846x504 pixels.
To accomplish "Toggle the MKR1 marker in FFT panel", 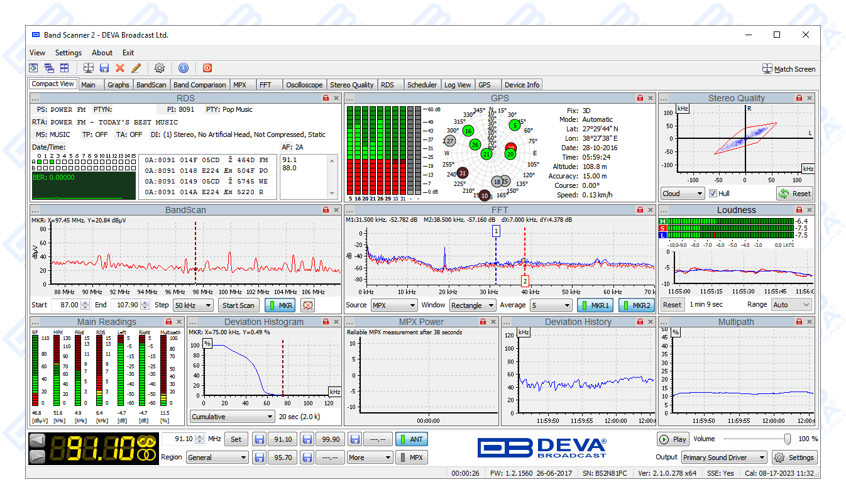I will 595,305.
